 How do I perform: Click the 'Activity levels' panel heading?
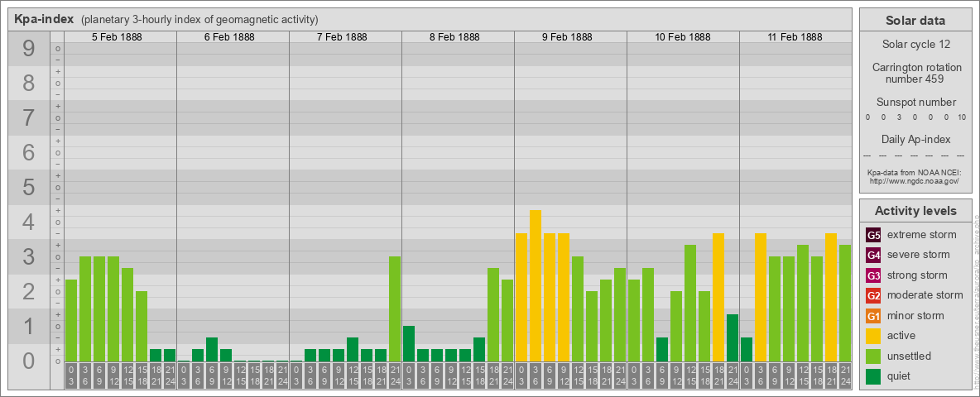tap(915, 211)
